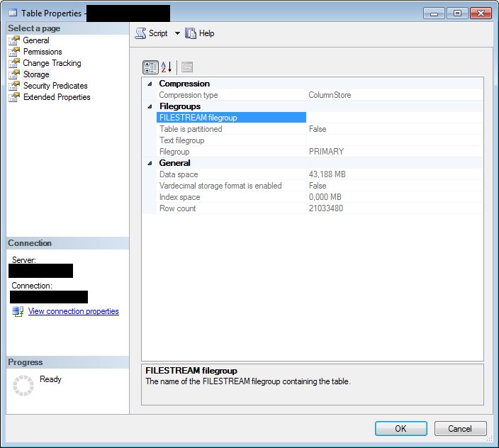Click the connection properties computer icon
Viewport: 499px width, 448px height.
(x=18, y=311)
